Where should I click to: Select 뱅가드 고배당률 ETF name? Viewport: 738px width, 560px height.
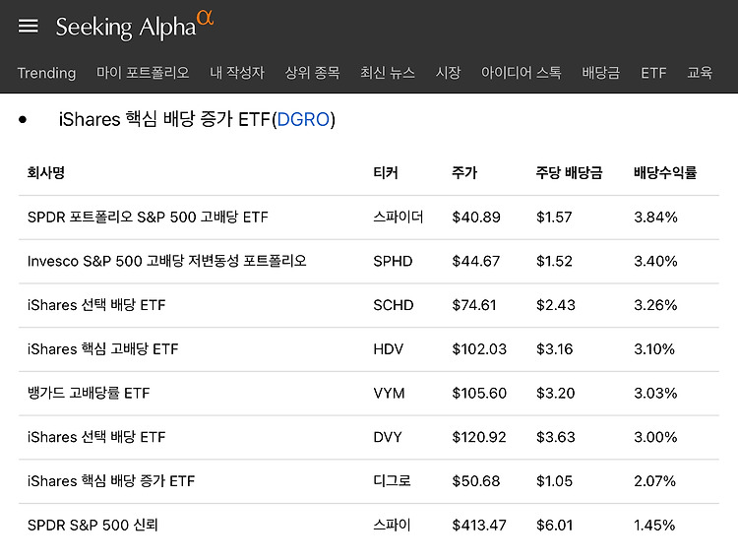[x=89, y=393]
